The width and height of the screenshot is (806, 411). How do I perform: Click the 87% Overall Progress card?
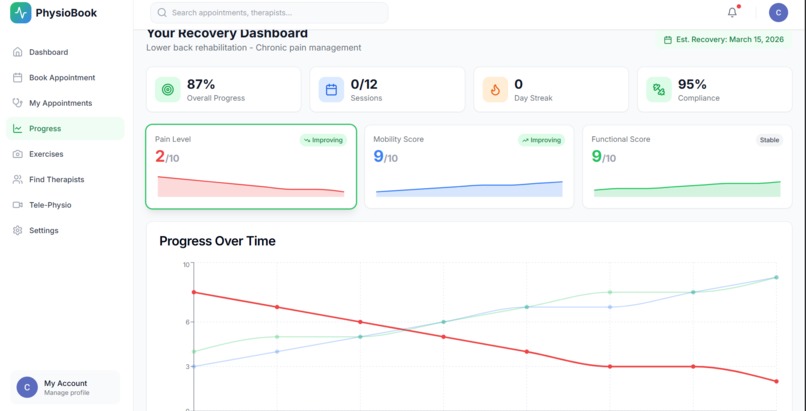tap(224, 89)
